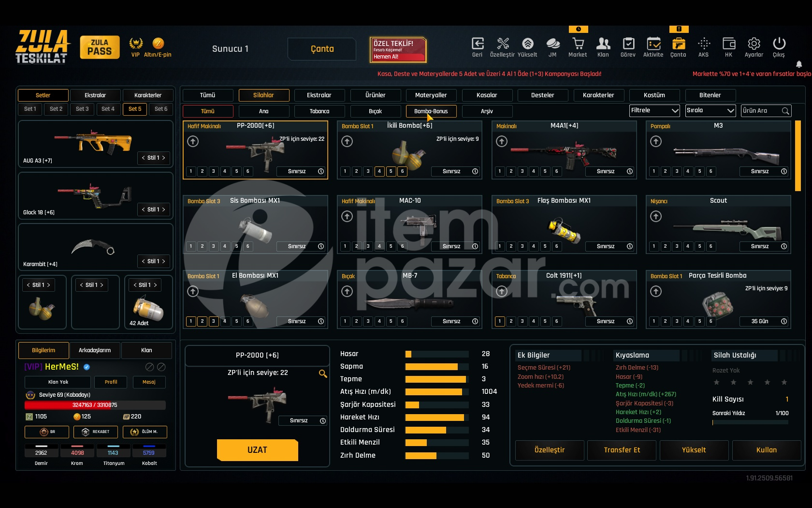The width and height of the screenshot is (812, 508).
Task: Open the Özelleştir customize icon
Action: (503, 44)
